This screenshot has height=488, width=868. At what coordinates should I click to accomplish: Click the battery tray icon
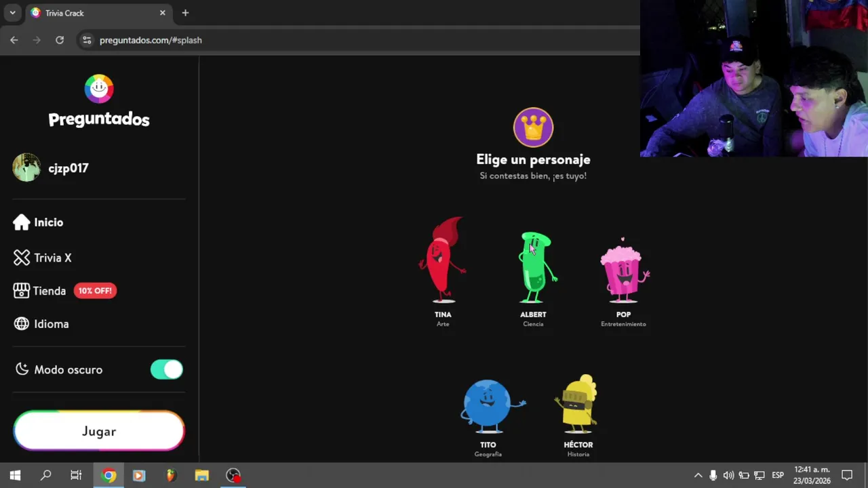pos(744,475)
